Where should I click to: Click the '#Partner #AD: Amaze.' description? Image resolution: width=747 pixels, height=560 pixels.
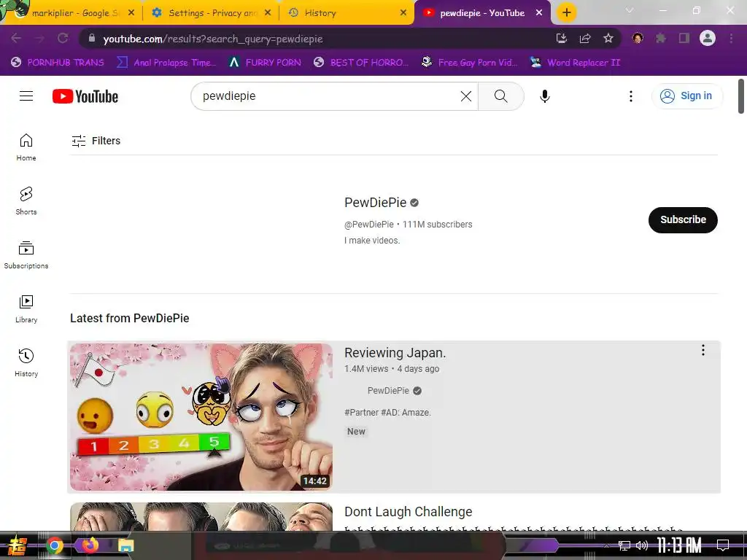coord(387,413)
